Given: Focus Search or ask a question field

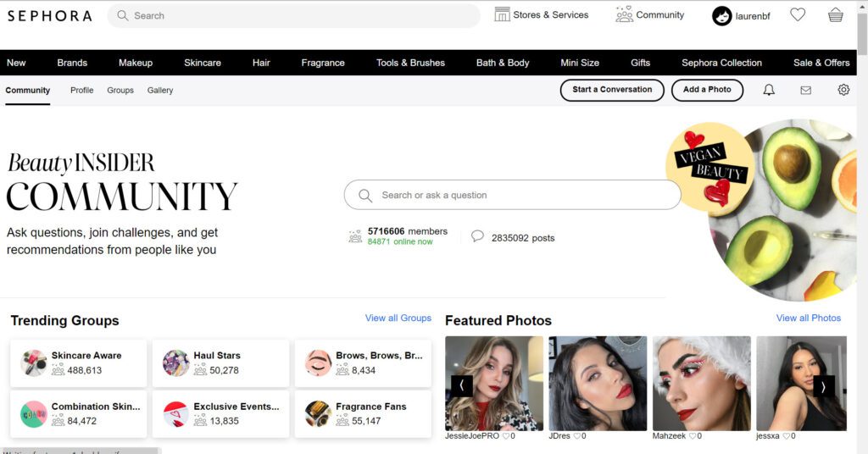Looking at the screenshot, I should point(512,195).
